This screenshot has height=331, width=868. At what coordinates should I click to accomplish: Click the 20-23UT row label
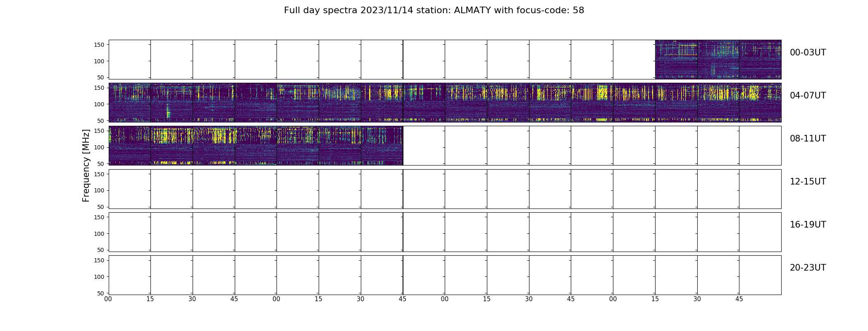coord(808,268)
